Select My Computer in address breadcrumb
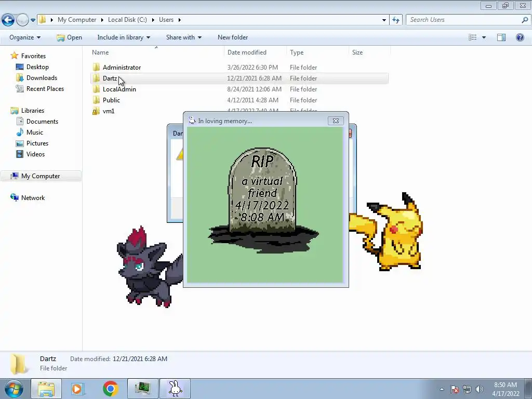The width and height of the screenshot is (532, 399). coord(77,20)
